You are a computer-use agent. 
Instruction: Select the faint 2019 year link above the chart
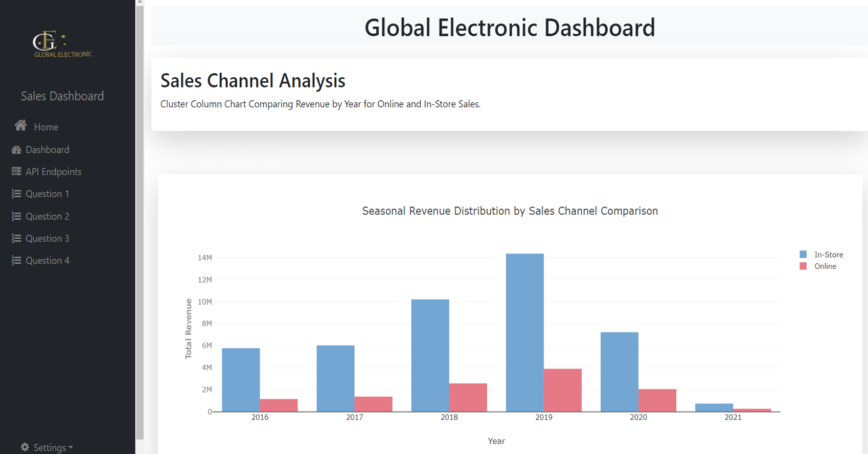tap(227, 167)
